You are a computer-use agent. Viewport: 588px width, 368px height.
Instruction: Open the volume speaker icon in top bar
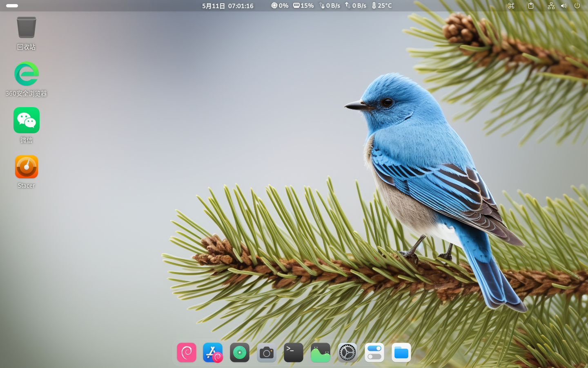[564, 6]
